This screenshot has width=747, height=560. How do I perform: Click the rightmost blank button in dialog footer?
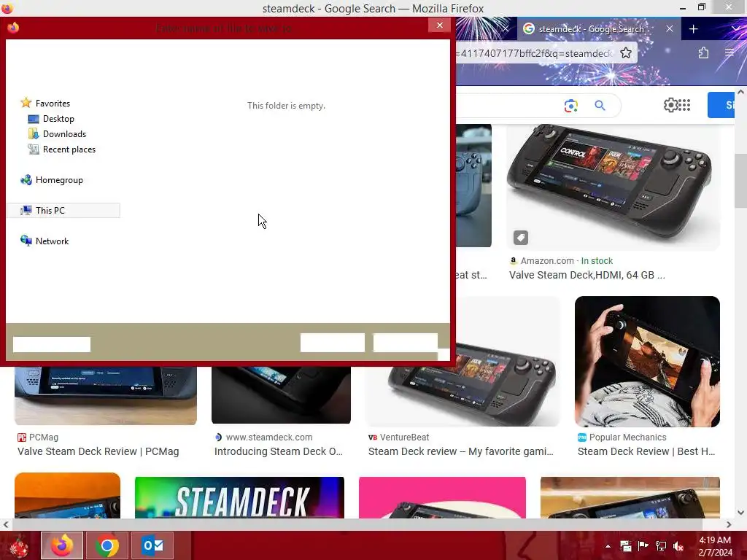point(406,343)
